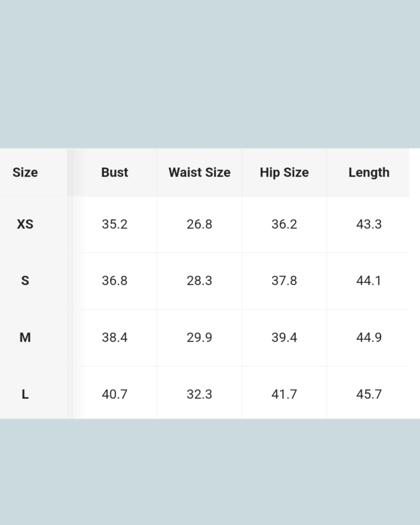Select the Bust column header
Screen dimensions: 420x525
tap(115, 172)
